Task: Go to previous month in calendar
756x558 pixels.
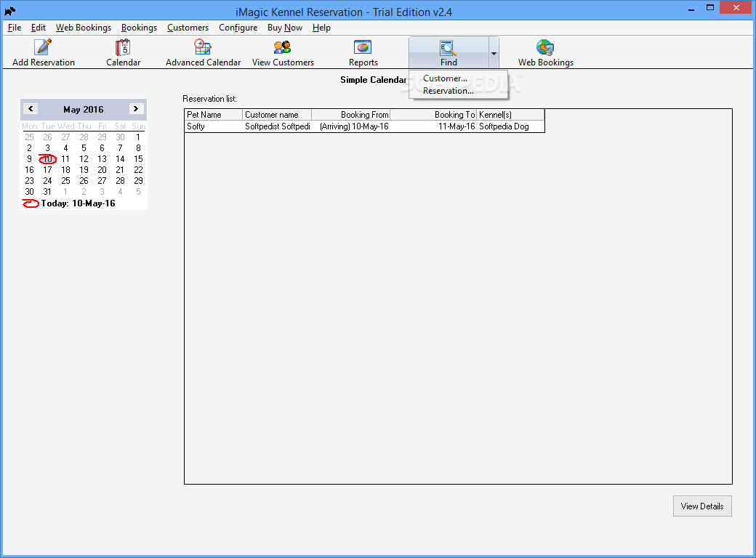Action: 31,109
